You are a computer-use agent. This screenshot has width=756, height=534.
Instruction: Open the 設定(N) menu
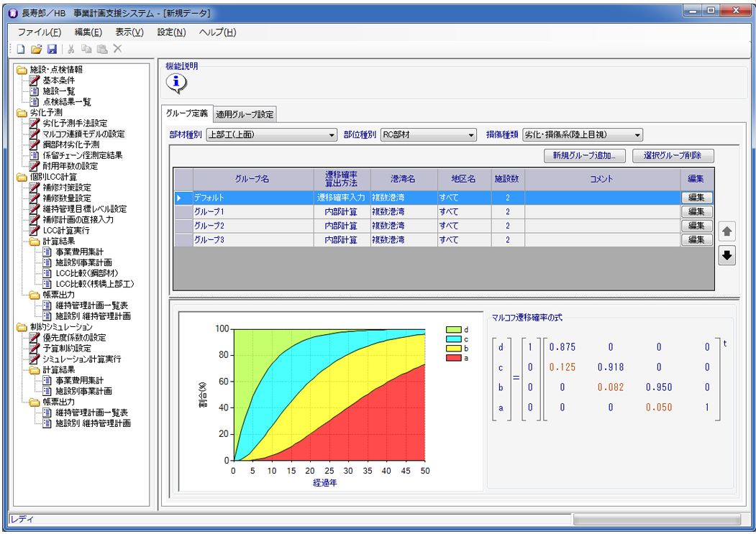tap(171, 32)
